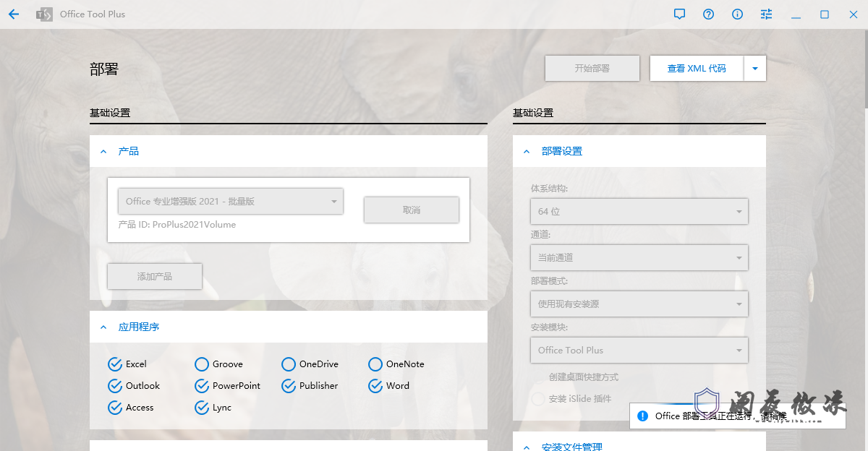
Task: Open the feedback message icon
Action: pyautogui.click(x=679, y=14)
